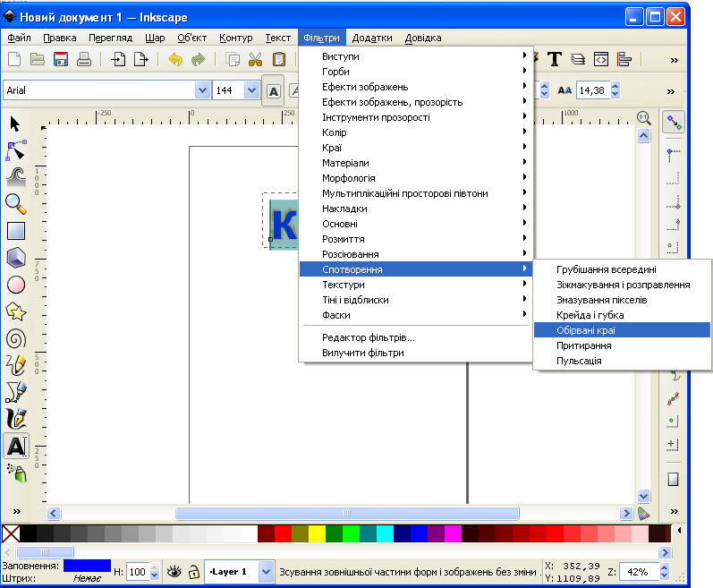Screen dimensions: 713x588
Task: Choose Крейда і губка filter
Action: point(622,315)
